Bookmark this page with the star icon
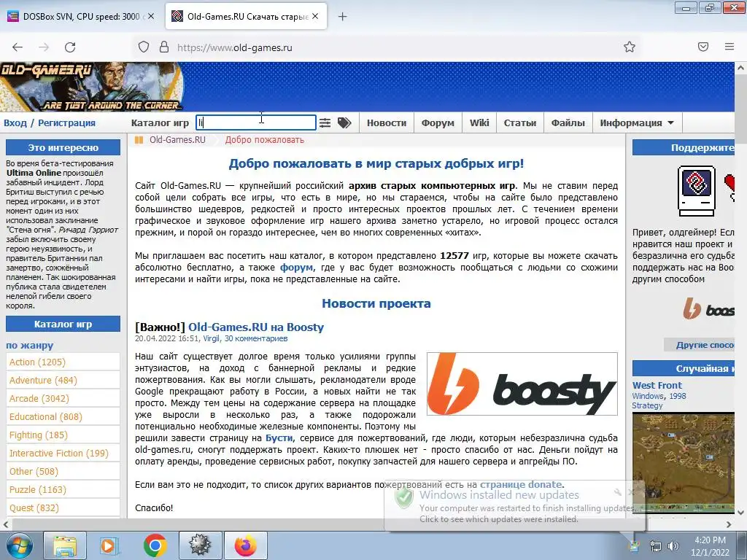 630,47
